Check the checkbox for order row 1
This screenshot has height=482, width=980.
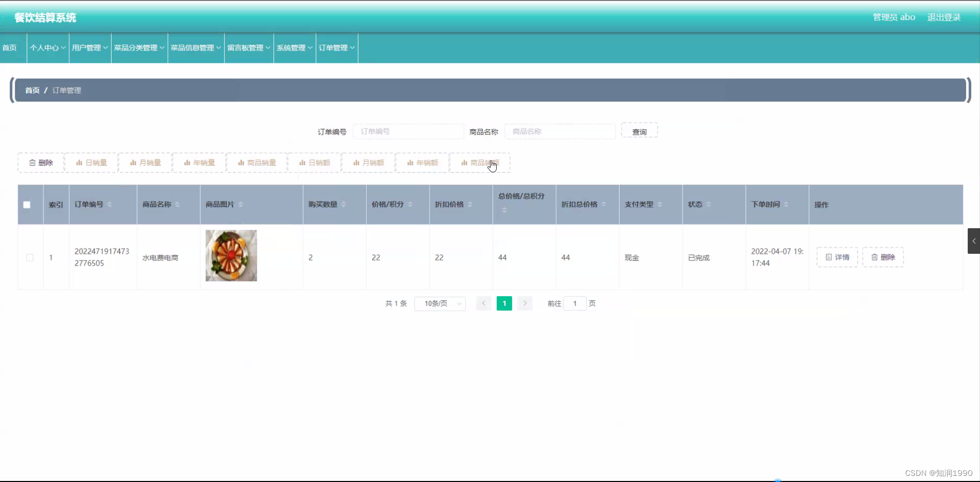click(x=30, y=257)
